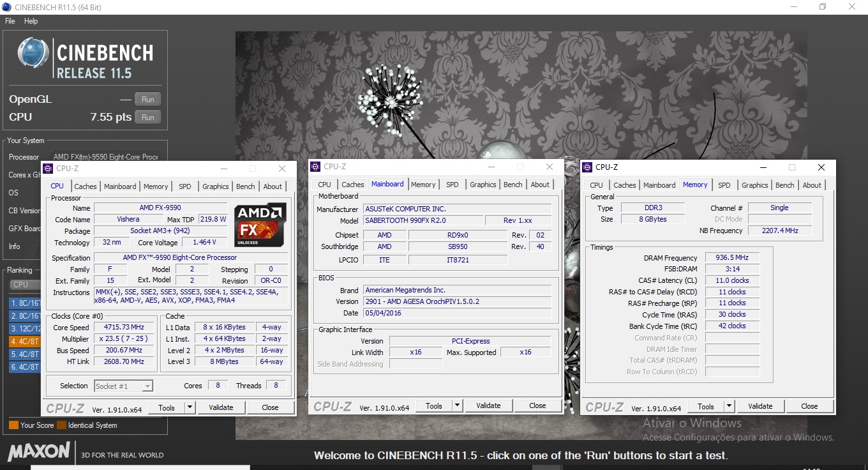The width and height of the screenshot is (868, 470).
Task: Click Close button in Memory window
Action: [809, 406]
